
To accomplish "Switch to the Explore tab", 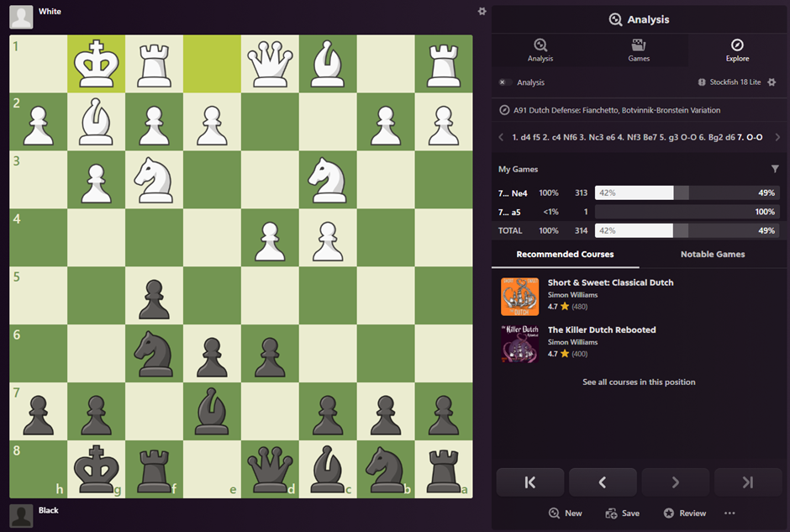I will click(x=737, y=50).
